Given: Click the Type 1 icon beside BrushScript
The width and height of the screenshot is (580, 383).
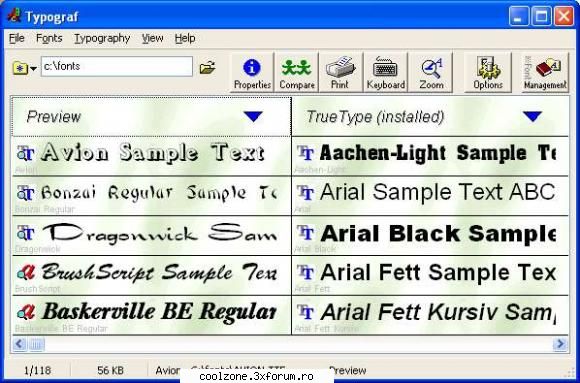Looking at the screenshot, I should (x=26, y=273).
